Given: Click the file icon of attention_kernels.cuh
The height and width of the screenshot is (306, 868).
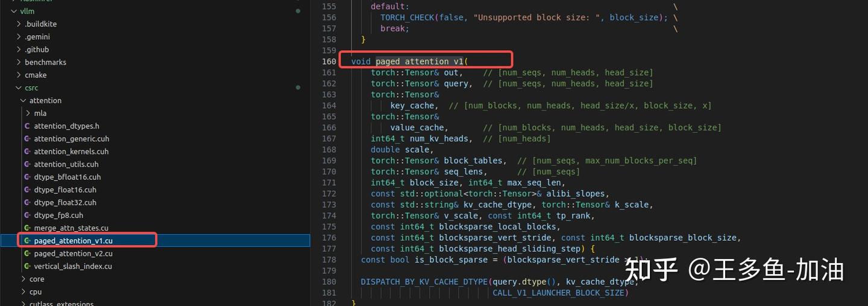Looking at the screenshot, I should (x=27, y=151).
